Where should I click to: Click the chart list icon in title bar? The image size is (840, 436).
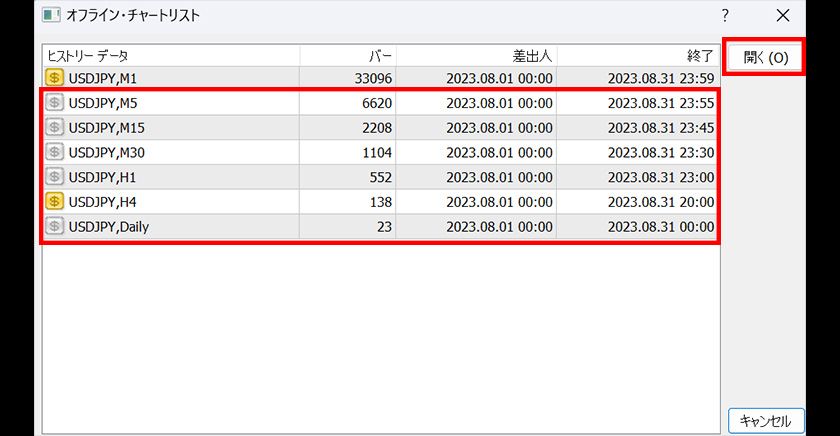click(x=51, y=15)
